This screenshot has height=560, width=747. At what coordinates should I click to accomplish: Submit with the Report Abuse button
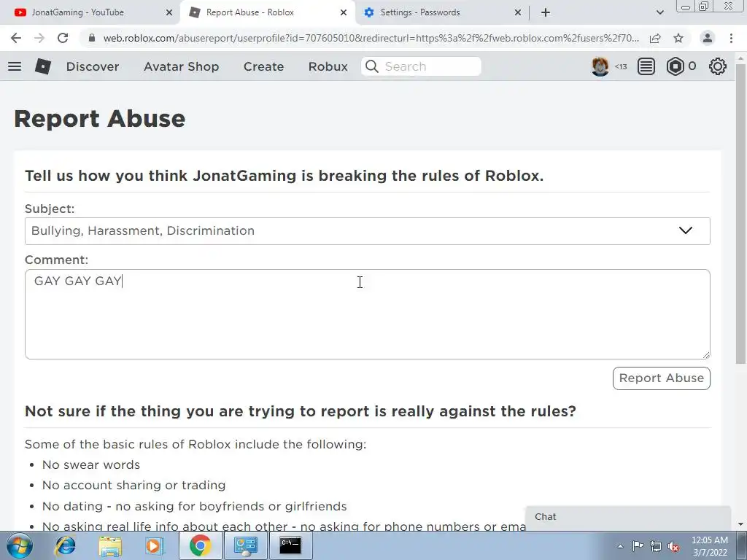click(661, 378)
